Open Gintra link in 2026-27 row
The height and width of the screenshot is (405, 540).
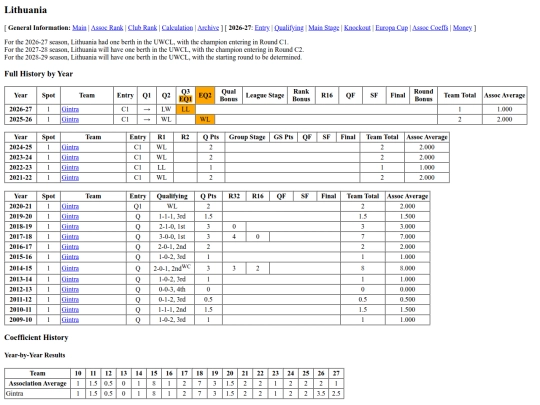click(70, 109)
